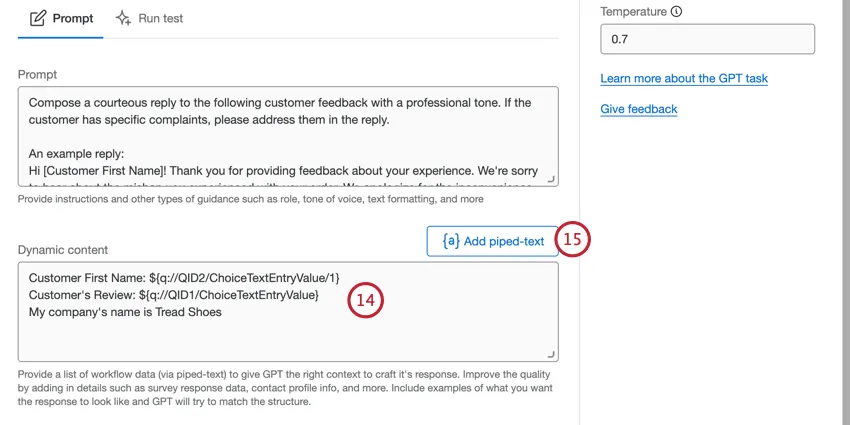850x425 pixels.
Task: Click the Prompt box resize handle
Action: click(551, 178)
